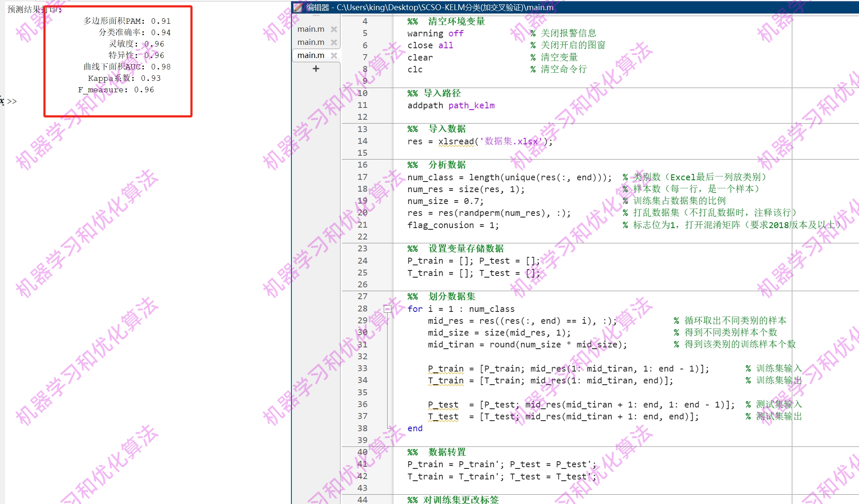Close the middle main.m tab
Image resolution: width=859 pixels, height=504 pixels.
[x=334, y=42]
